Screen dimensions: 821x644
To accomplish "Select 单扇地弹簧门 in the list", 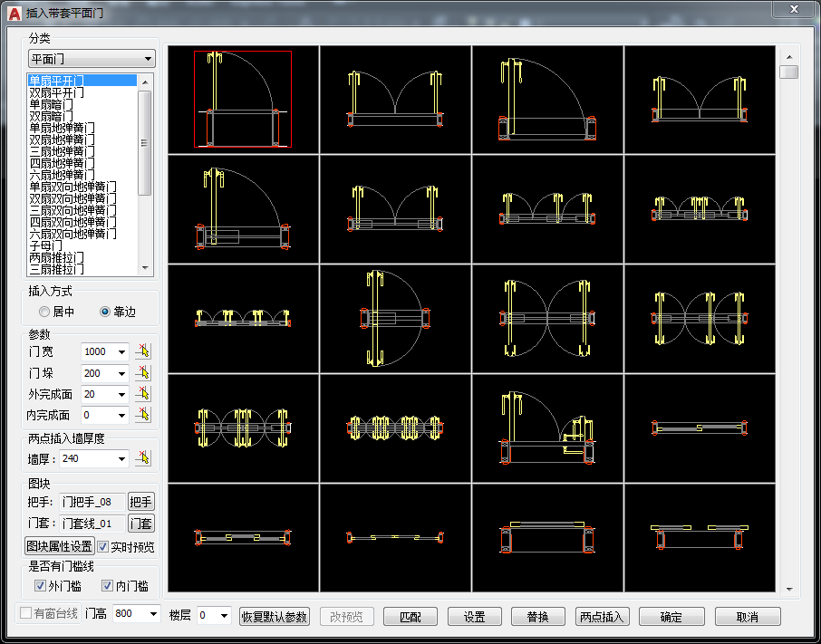I will (82, 128).
